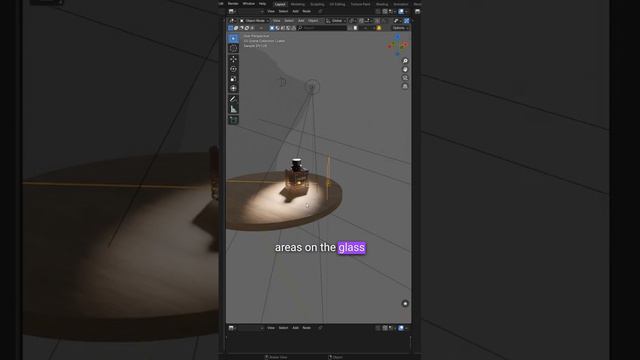Select the Scale tool
Image resolution: width=640 pixels, height=360 pixels.
point(233,79)
